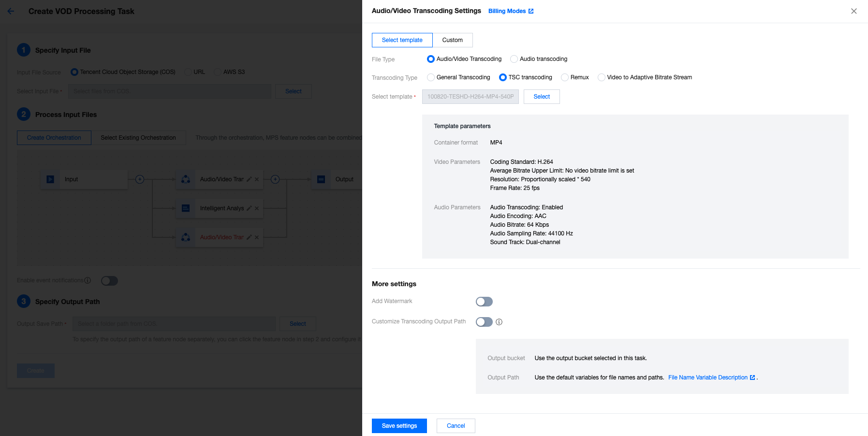Click the Input node play icon
The width and height of the screenshot is (868, 436).
coord(50,179)
